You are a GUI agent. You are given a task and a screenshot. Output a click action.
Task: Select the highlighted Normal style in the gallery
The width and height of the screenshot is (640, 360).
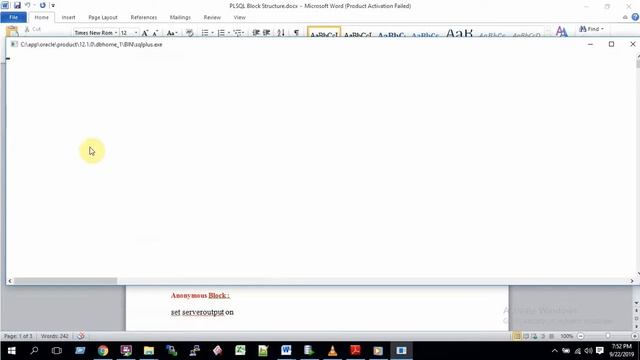[x=324, y=32]
